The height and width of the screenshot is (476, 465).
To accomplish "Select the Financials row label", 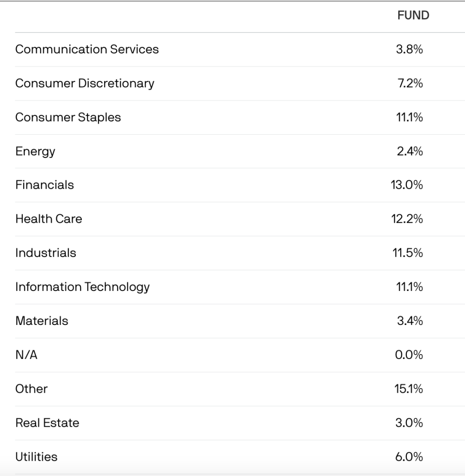I will tap(45, 185).
